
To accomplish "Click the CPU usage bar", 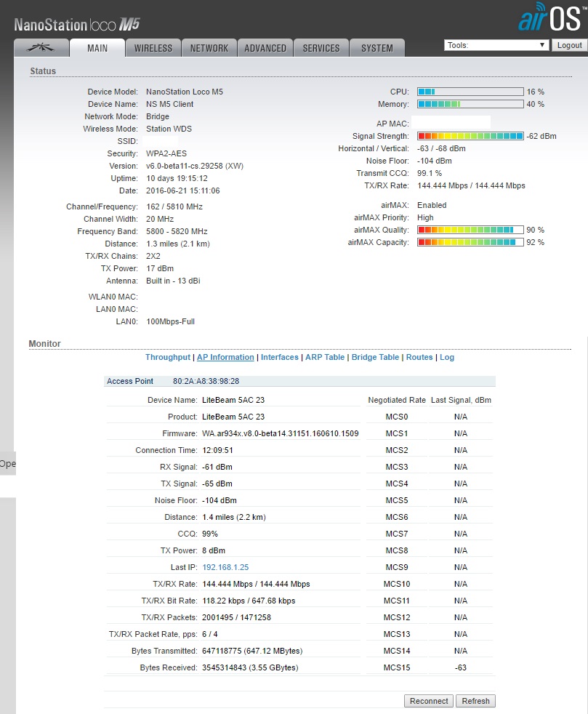I will pos(470,92).
